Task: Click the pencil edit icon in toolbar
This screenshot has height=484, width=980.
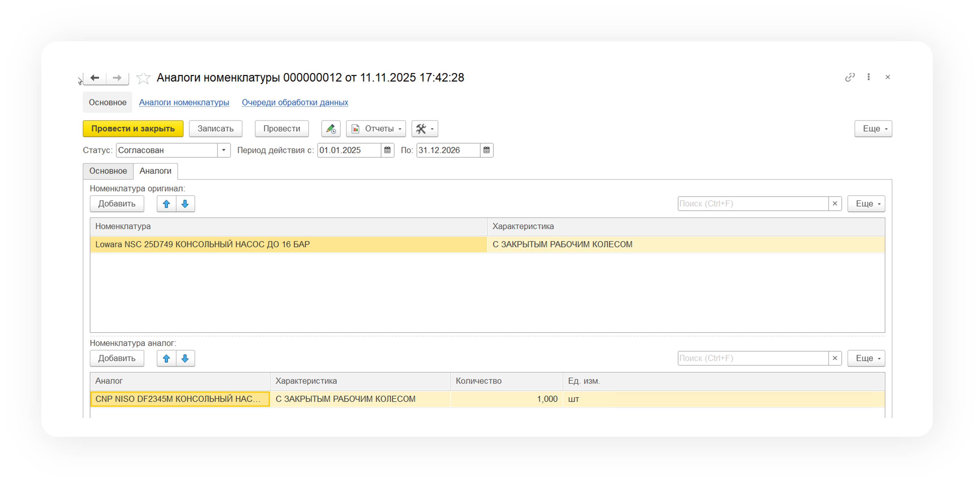Action: (331, 129)
